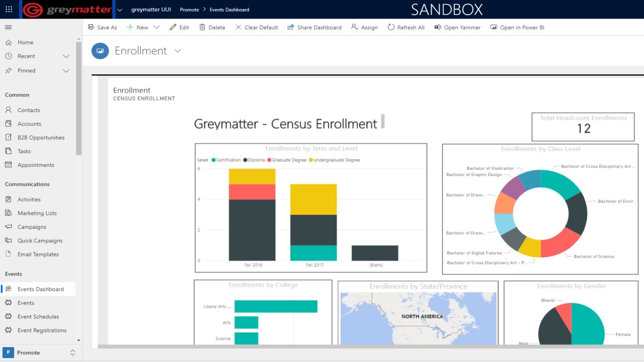The height and width of the screenshot is (362, 644).
Task: Click Clear Default command
Action: [x=256, y=27]
